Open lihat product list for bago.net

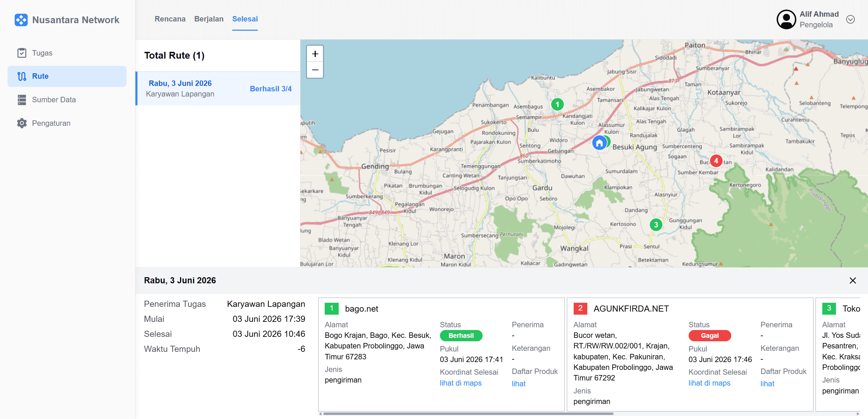pos(518,384)
